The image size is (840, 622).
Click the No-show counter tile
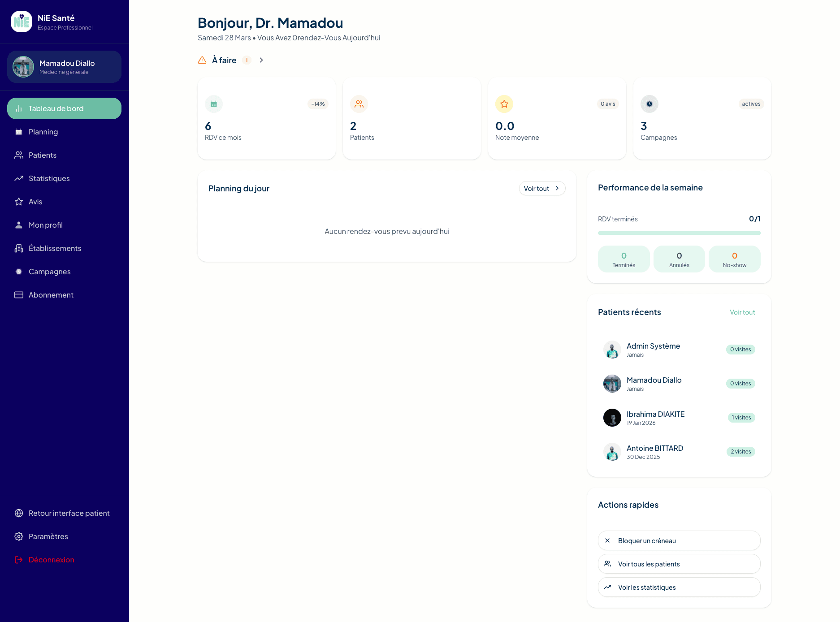pos(735,259)
